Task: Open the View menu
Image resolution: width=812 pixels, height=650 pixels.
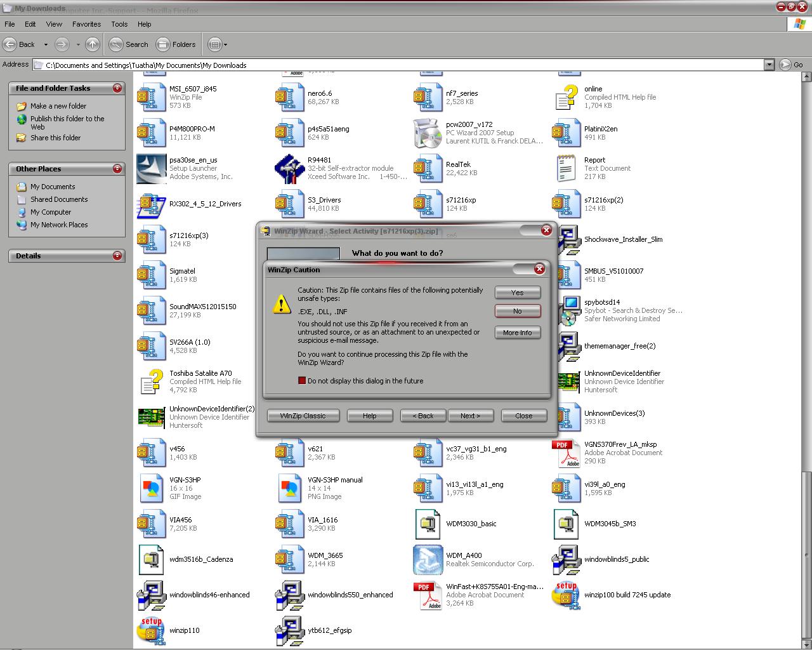Action: pos(54,24)
